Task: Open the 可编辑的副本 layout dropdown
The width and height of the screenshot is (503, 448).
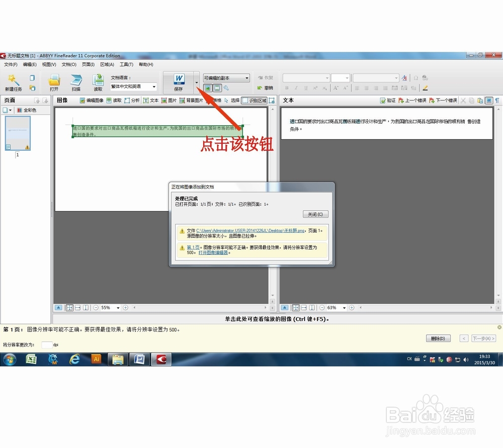Action: [226, 78]
